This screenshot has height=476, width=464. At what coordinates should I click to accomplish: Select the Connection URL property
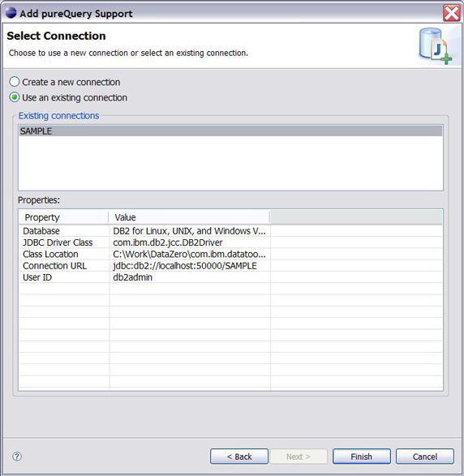[x=230, y=266]
